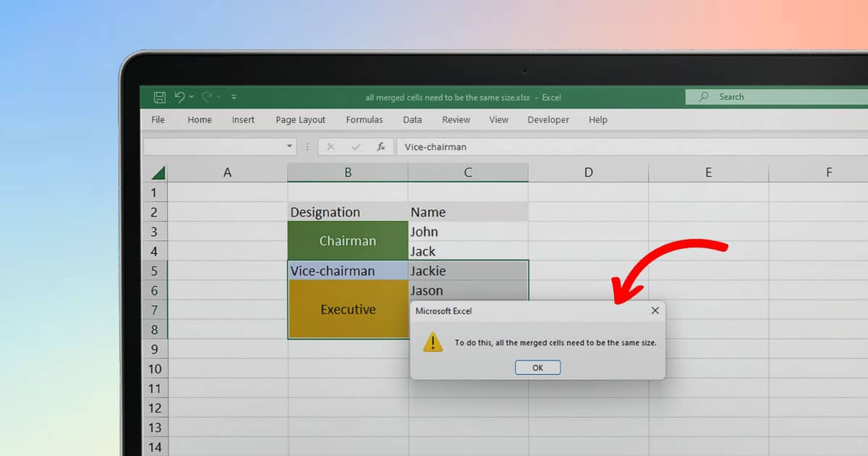The height and width of the screenshot is (456, 868).
Task: Click the Undo arrow icon
Action: coord(179,97)
